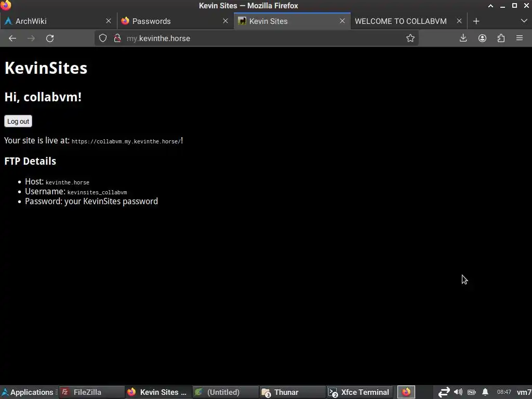This screenshot has height=399, width=532.
Task: Switch to FileZilla in the taskbar
Action: [92, 392]
